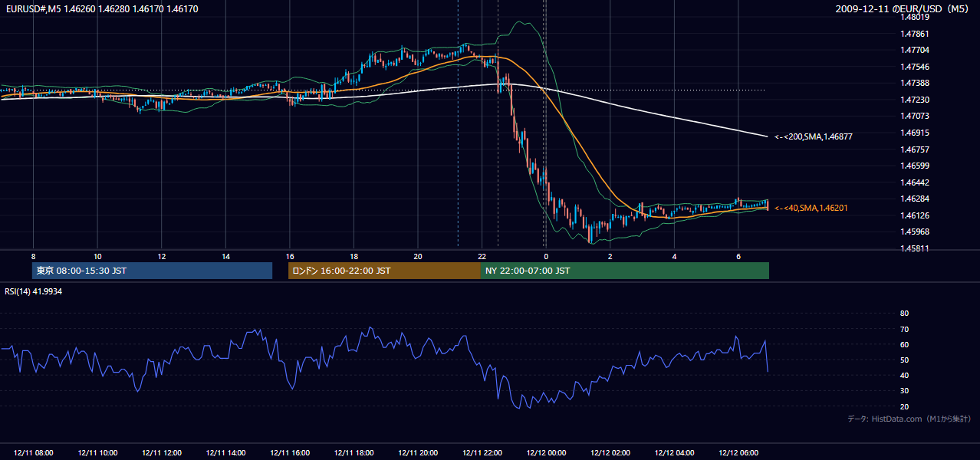This screenshot has width=980, height=460.
Task: Click hour tick 14 under the price chart
Action: coord(225,256)
